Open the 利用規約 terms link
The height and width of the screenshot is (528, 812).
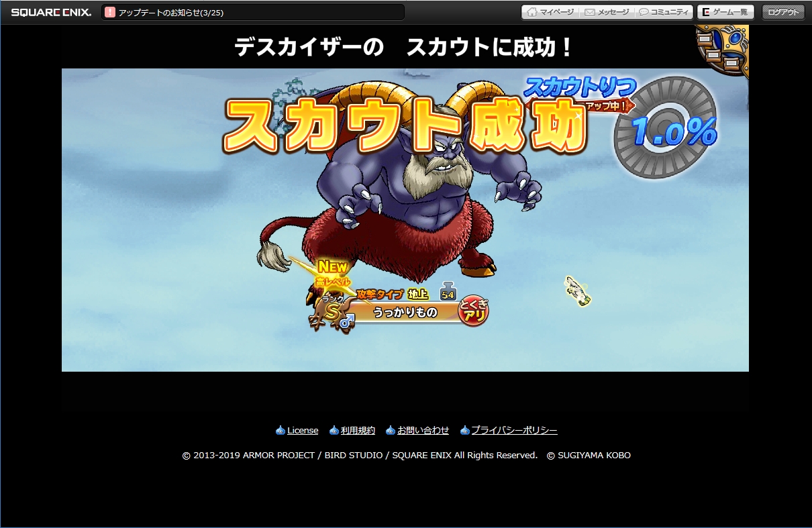pyautogui.click(x=358, y=431)
